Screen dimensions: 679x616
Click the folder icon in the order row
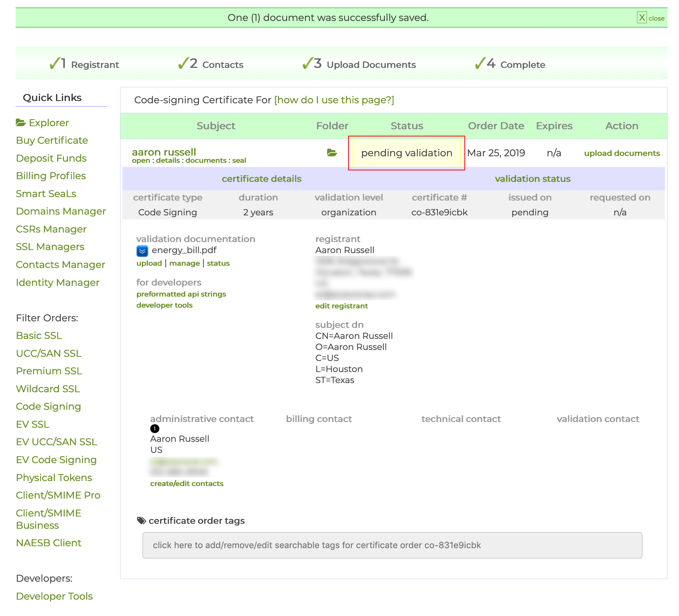(332, 153)
